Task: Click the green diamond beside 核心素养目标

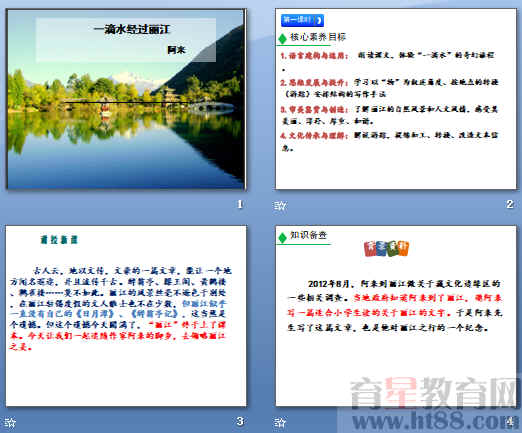Action: click(282, 39)
